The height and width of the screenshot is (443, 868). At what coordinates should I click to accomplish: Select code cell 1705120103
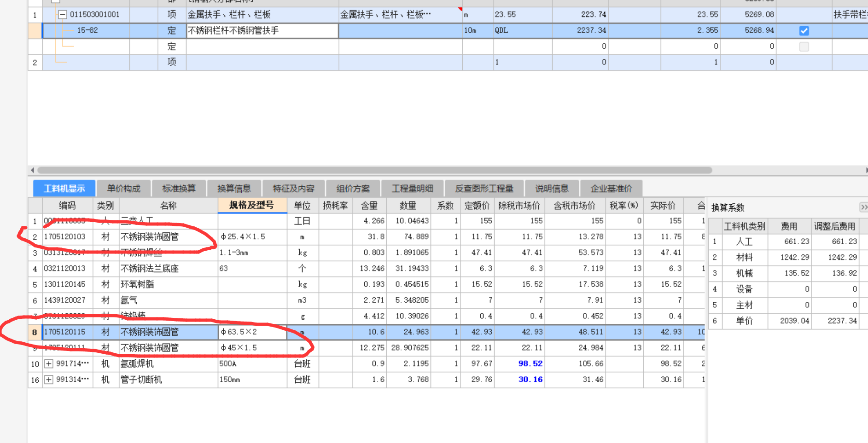pyautogui.click(x=68, y=237)
